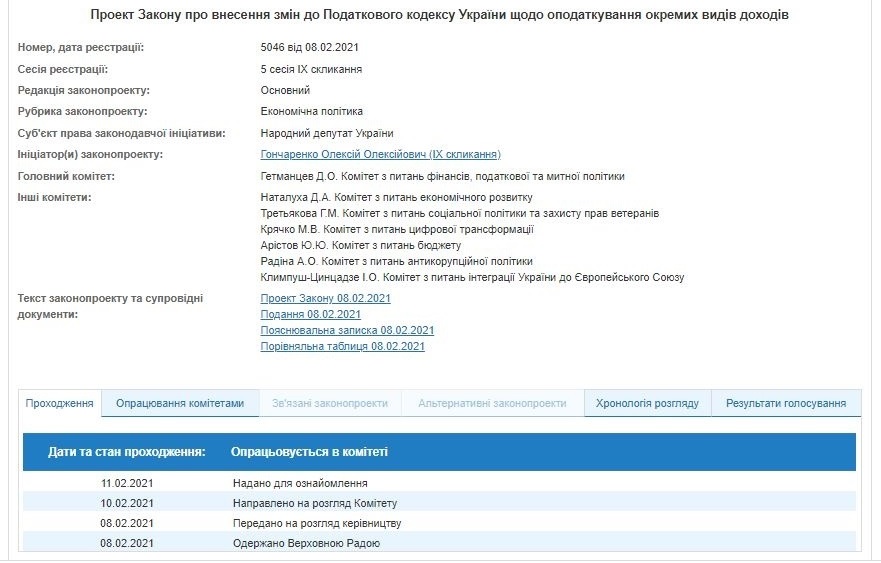This screenshot has width=881, height=563.
Task: Click the Наталуха Д.А. committee line
Action: [x=396, y=197]
